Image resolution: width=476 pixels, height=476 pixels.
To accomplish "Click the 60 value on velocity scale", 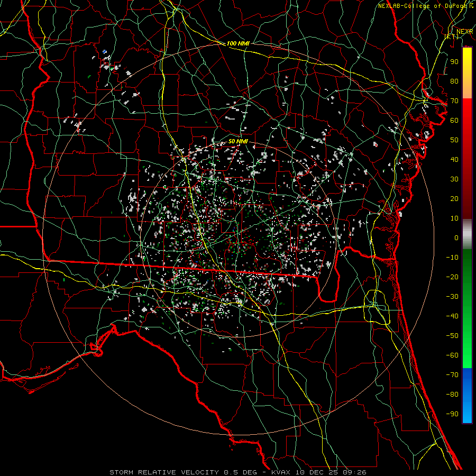I will click(x=454, y=120).
